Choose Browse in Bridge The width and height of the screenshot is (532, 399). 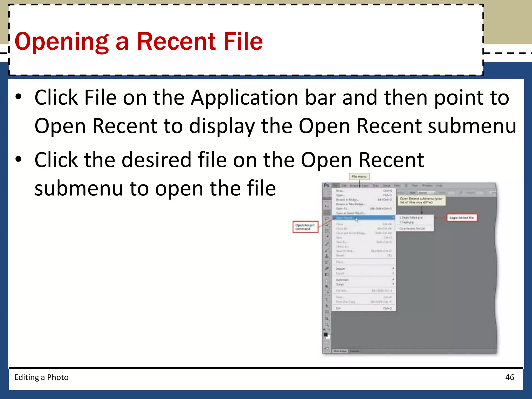coord(364,200)
